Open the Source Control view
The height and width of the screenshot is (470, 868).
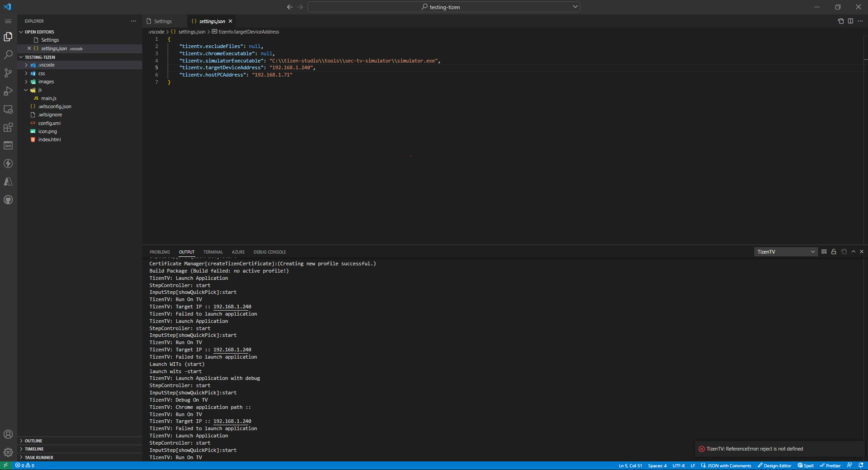(x=8, y=73)
